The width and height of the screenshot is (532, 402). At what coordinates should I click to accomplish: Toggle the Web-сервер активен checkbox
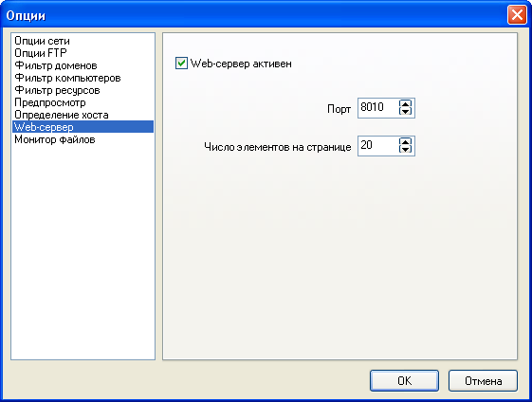click(x=181, y=64)
